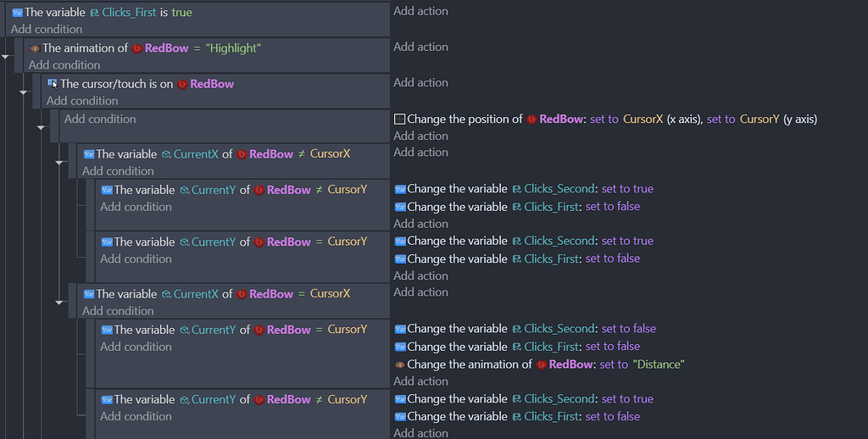Screen dimensions: 868x439
Task: Collapse the animation "Highlight" sub-event arrow
Action: [x=5, y=57]
